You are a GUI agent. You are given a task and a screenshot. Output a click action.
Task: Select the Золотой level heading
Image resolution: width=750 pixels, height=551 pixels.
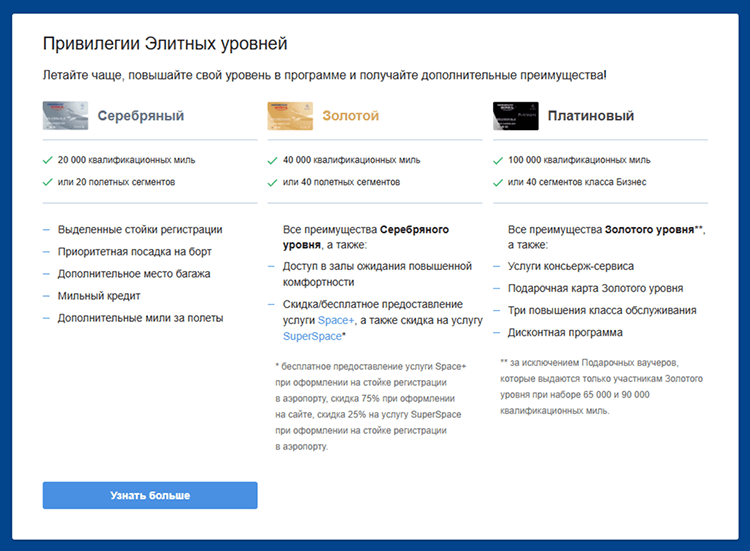click(x=350, y=116)
